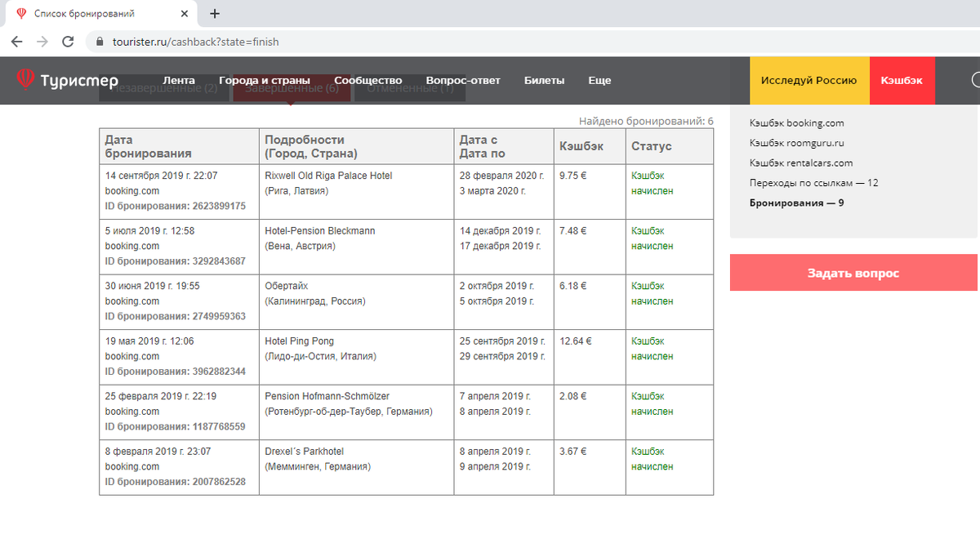Click the padlock site info icon
Image resolution: width=980 pixels, height=557 pixels.
[100, 41]
